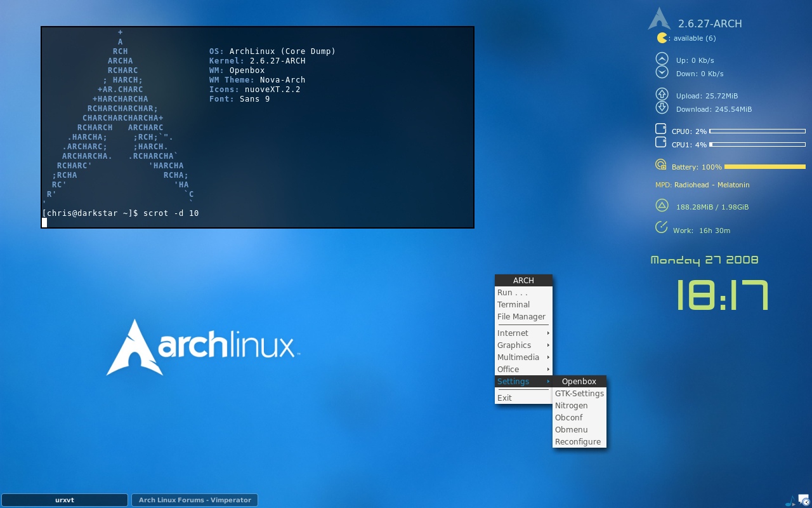Click the Pacman updates available icon
The height and width of the screenshot is (508, 812).
tap(662, 38)
